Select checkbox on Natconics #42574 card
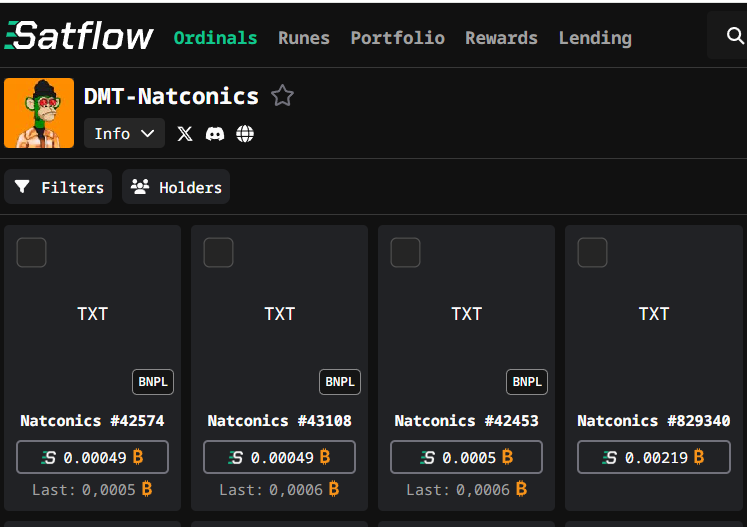The width and height of the screenshot is (747, 527). [x=31, y=253]
